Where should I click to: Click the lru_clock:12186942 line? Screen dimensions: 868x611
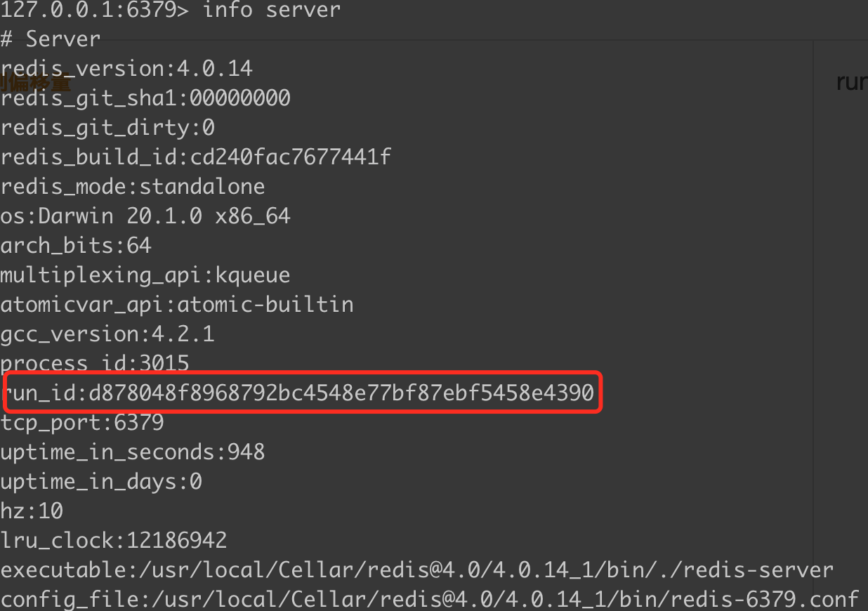point(114,540)
